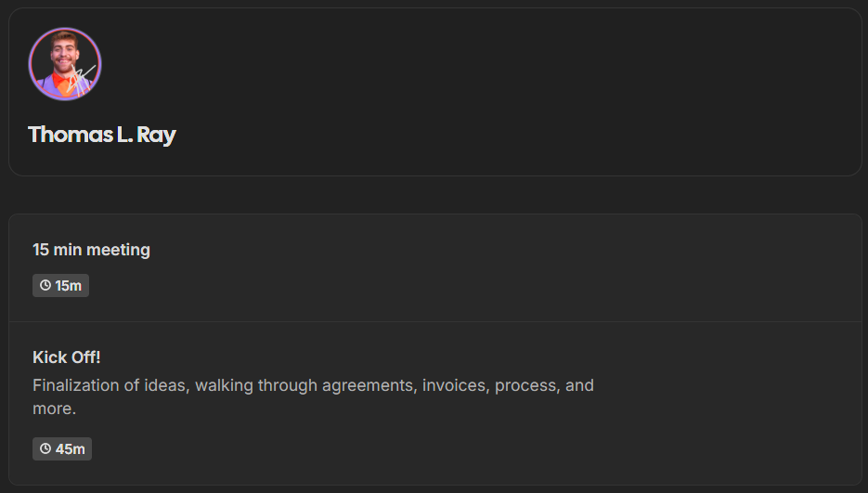
Task: Select the 45m duration badge
Action: (62, 448)
